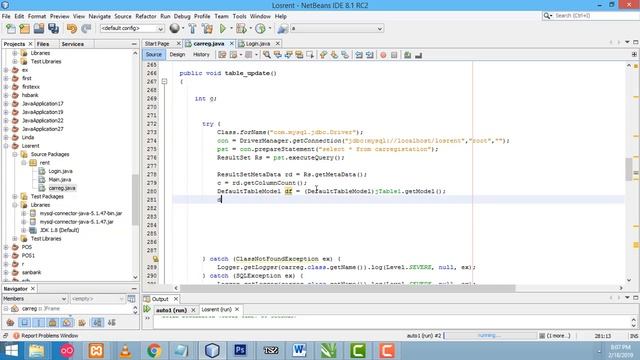Click the Comment lines editor icon
Image resolution: width=640 pixels, height=360 pixels.
[407, 55]
